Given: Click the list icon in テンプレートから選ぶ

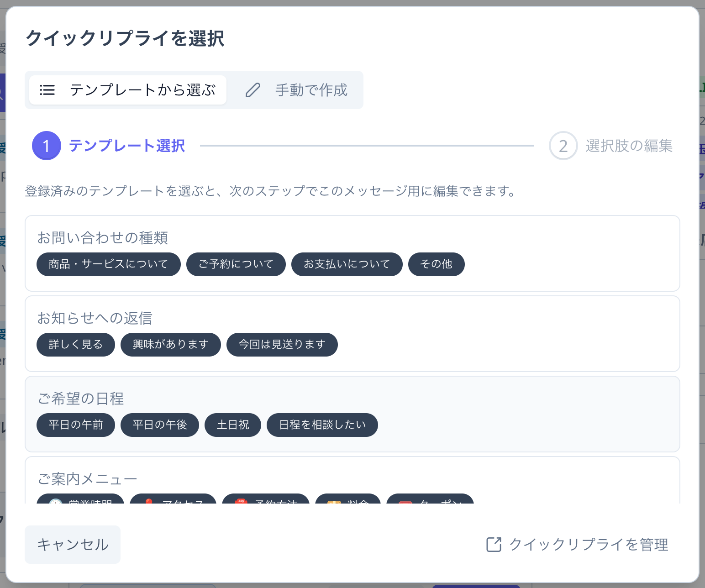Looking at the screenshot, I should click(47, 90).
